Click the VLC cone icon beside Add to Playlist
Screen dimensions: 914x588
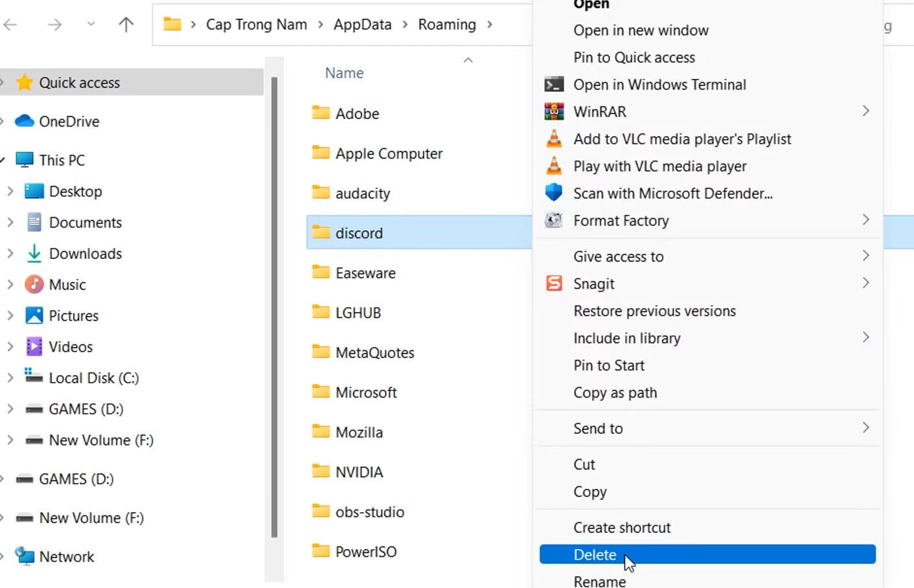click(x=554, y=139)
